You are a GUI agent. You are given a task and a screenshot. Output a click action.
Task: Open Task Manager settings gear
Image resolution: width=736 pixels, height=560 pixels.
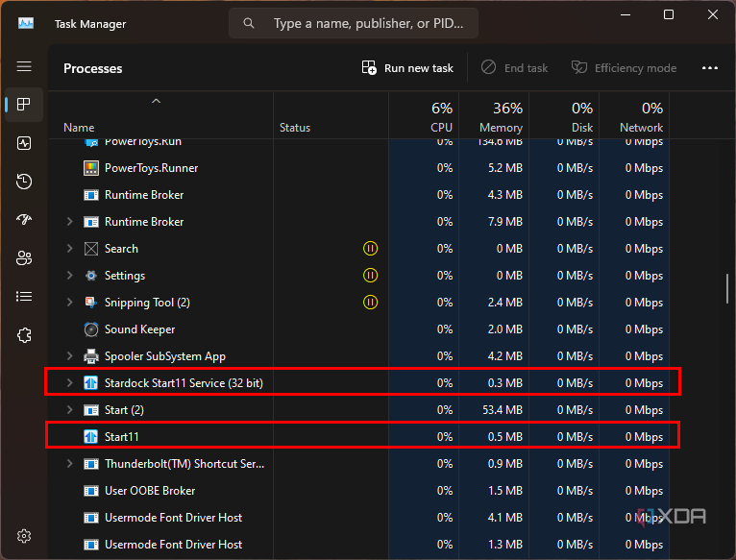tap(24, 536)
